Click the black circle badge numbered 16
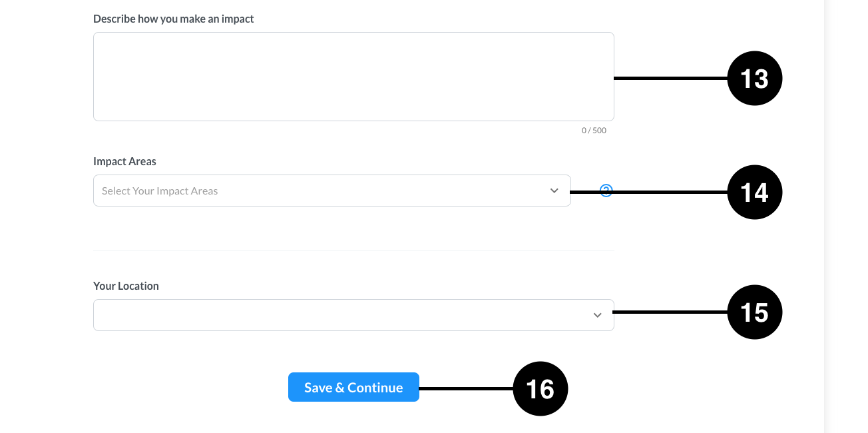Viewport: 868px width, 433px height. click(540, 388)
